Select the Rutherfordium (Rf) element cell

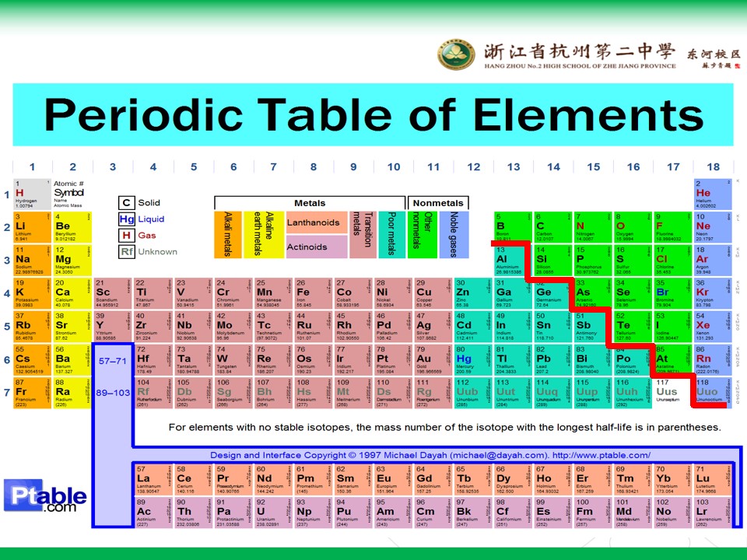tap(153, 393)
